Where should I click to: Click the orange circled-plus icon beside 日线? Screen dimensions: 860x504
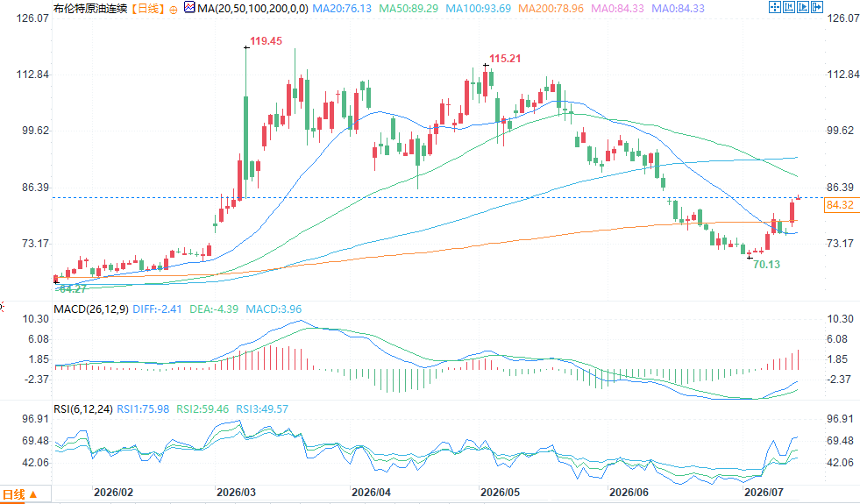174,10
